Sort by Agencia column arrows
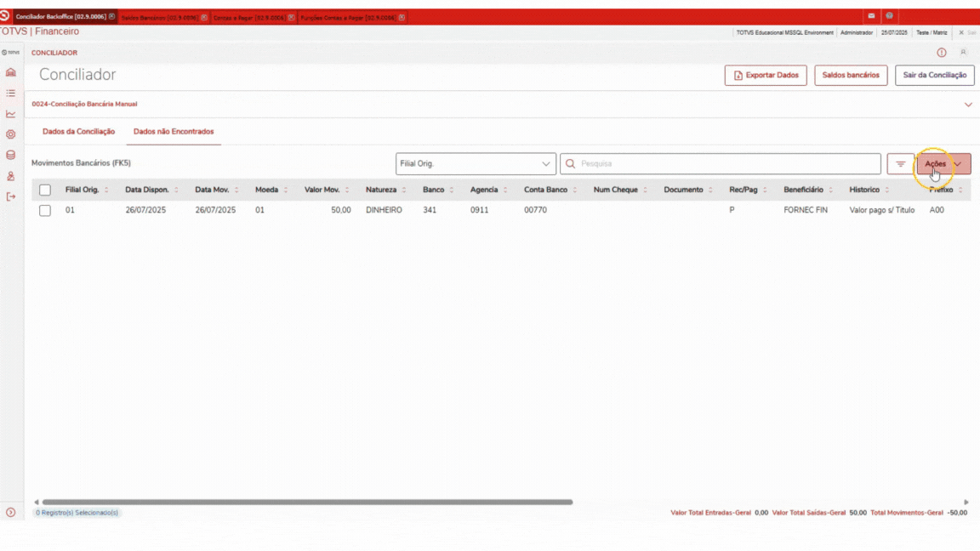 click(505, 190)
